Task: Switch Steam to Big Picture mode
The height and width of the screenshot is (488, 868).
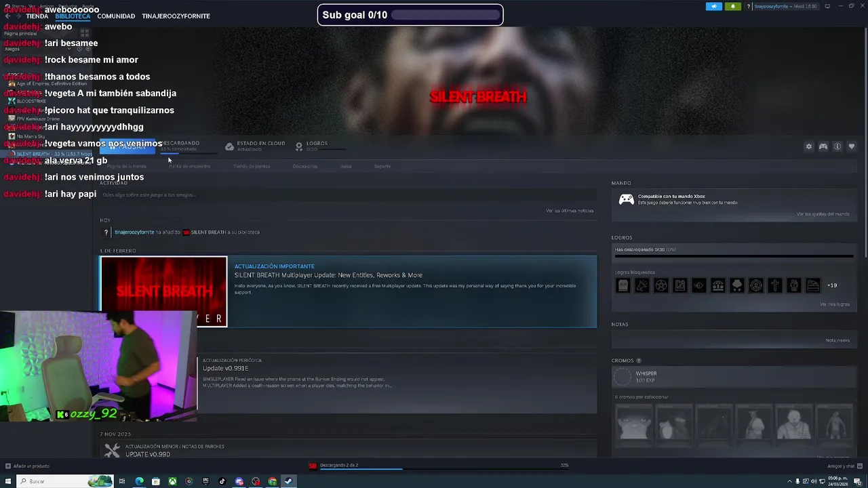Action: (x=827, y=6)
